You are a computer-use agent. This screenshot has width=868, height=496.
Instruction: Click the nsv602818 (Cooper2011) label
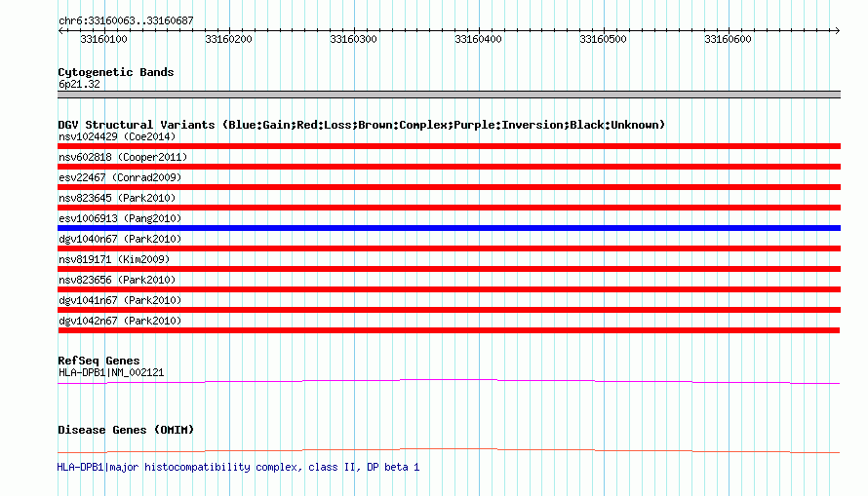click(x=123, y=157)
